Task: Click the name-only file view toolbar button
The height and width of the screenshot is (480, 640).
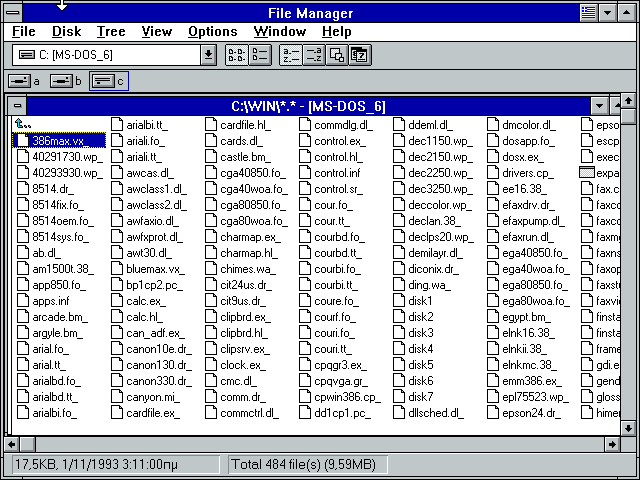Action: [237, 55]
